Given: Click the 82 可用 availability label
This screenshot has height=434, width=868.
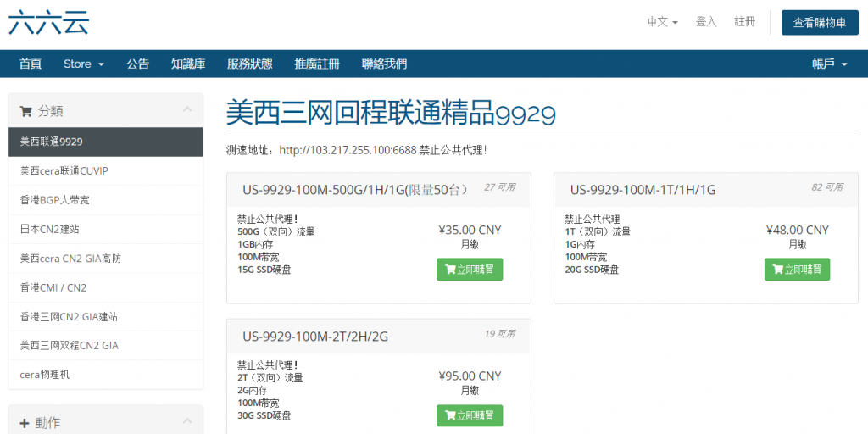Looking at the screenshot, I should point(827,187).
